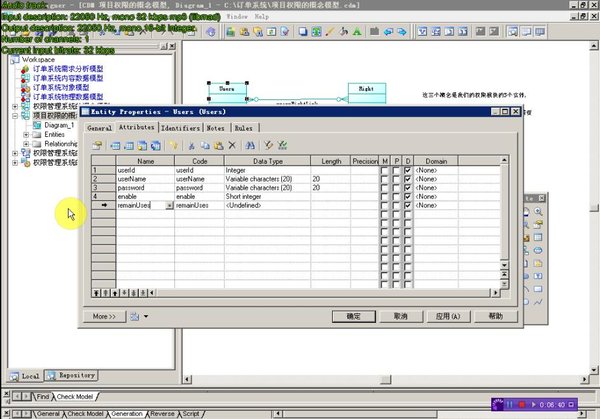
Task: Click the Insert a Row toolbar icon
Action: (x=115, y=145)
